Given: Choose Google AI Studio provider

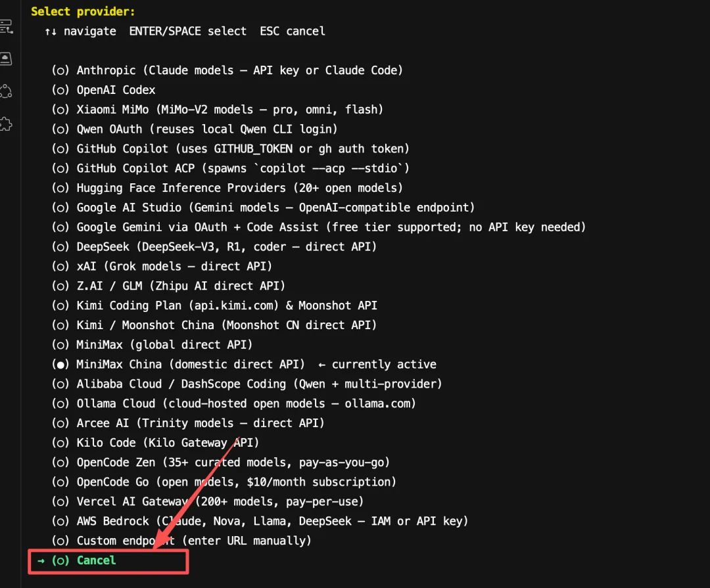Looking at the screenshot, I should coord(263,208).
